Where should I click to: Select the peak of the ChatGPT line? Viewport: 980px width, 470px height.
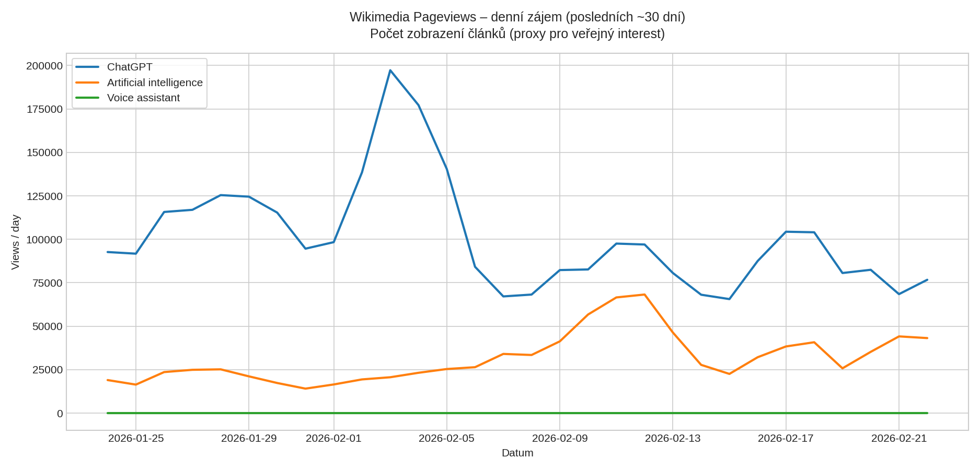390,69
